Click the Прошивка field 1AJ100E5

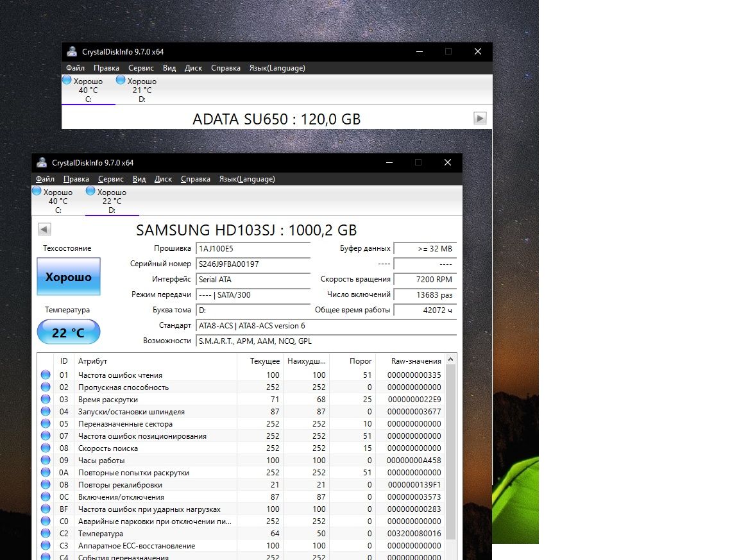click(x=253, y=248)
